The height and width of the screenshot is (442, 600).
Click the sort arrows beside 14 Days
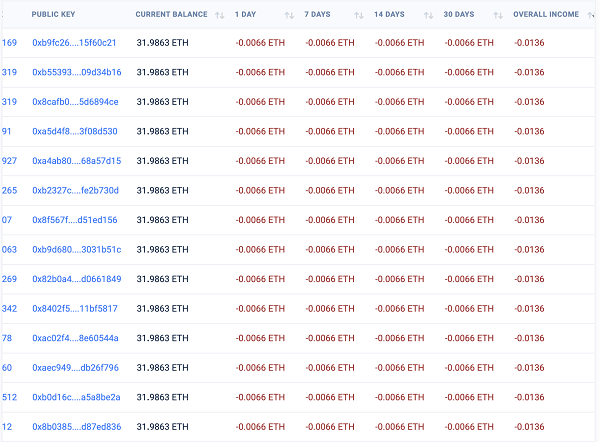pos(428,15)
